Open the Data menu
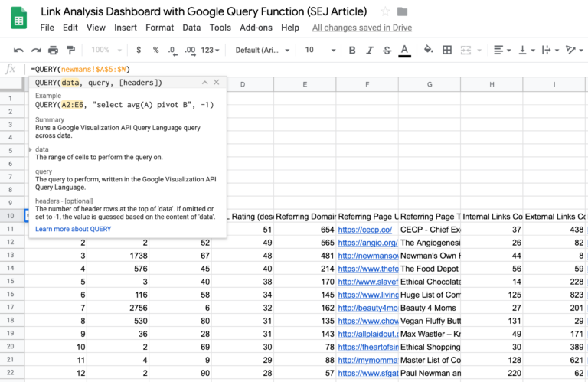 pyautogui.click(x=191, y=28)
